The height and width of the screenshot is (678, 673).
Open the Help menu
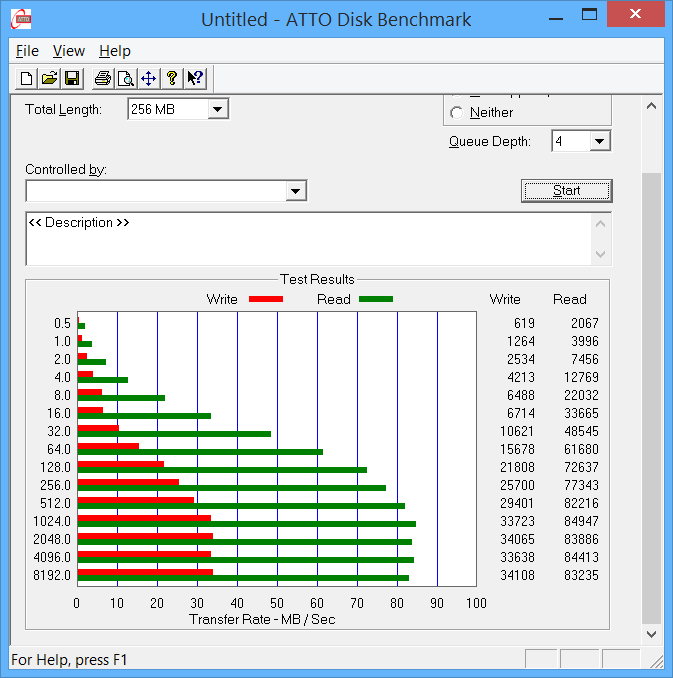coord(115,51)
